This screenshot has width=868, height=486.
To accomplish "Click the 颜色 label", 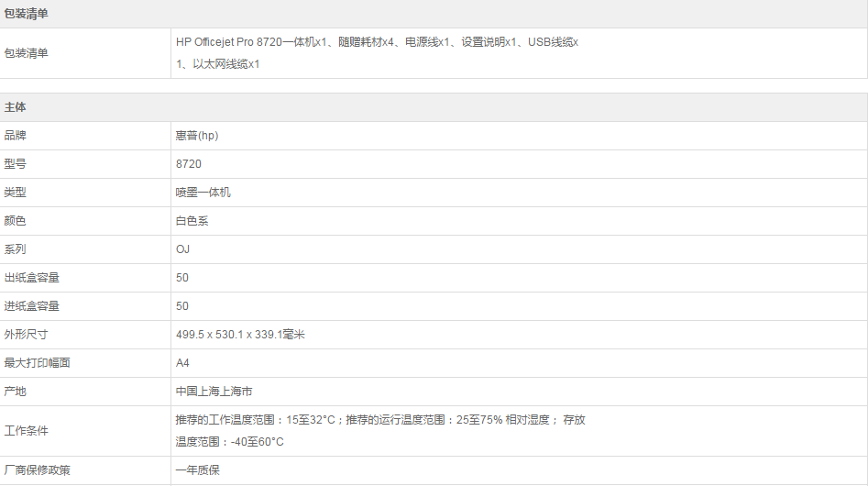I will tap(15, 221).
